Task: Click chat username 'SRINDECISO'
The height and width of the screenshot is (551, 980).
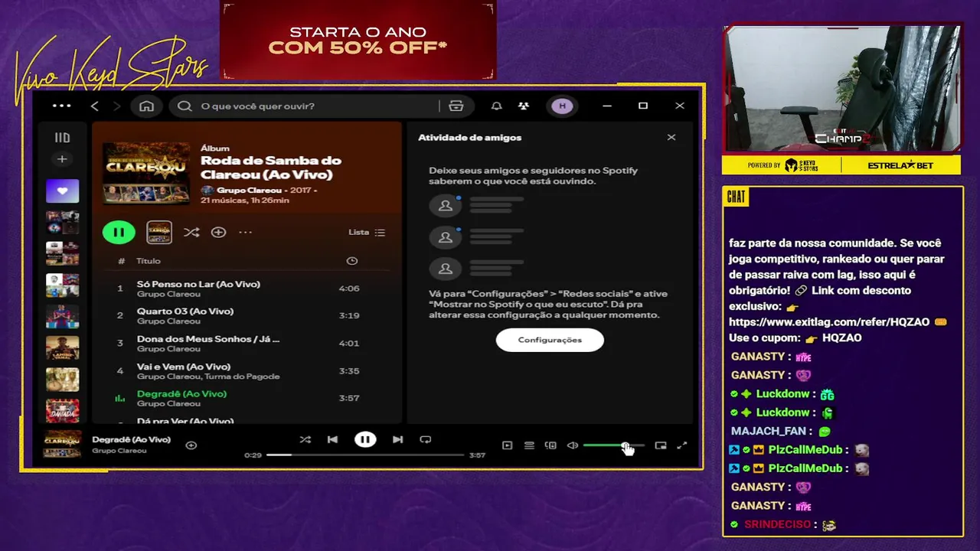Action: click(x=776, y=524)
